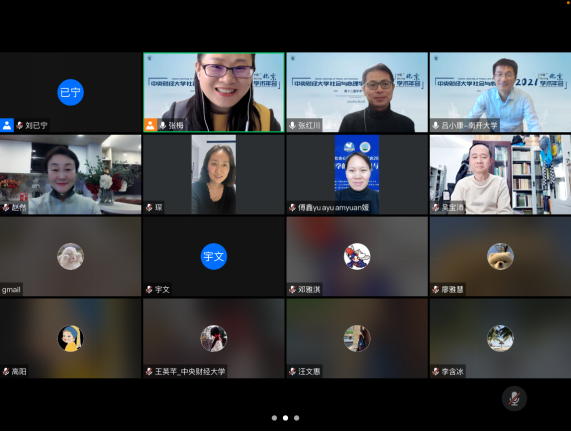Click microphone icon next to 张红川

[x=292, y=125]
